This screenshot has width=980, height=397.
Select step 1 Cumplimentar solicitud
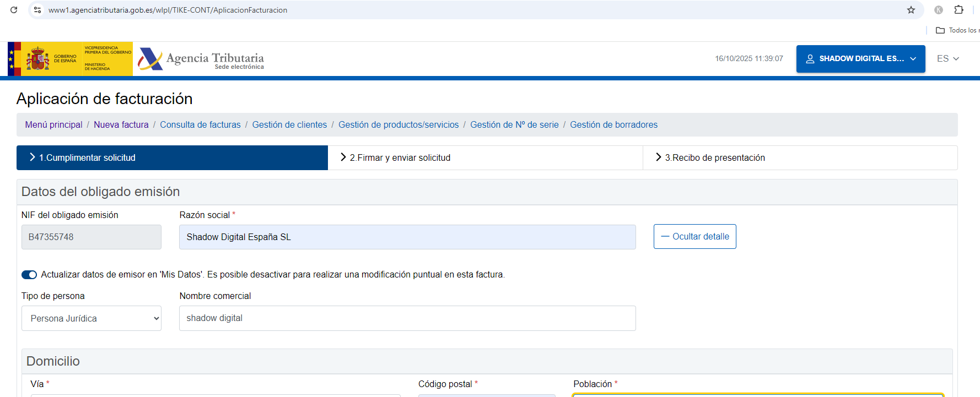[87, 158]
